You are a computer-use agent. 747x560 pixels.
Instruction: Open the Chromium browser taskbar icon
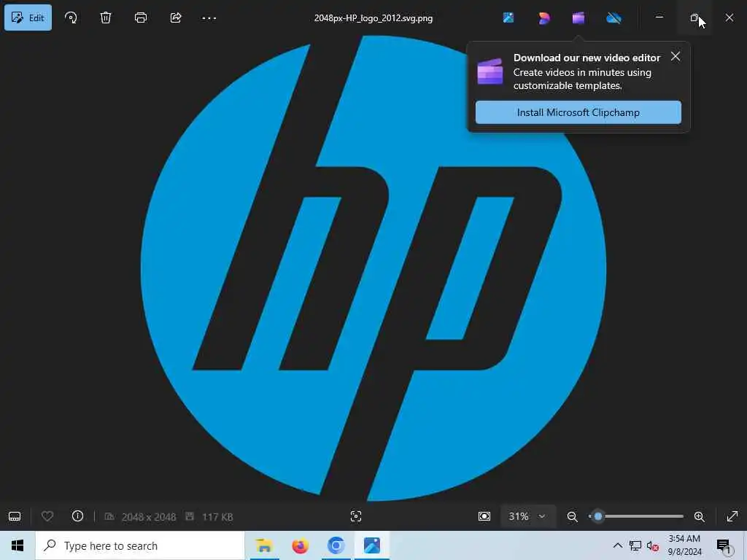pos(336,545)
